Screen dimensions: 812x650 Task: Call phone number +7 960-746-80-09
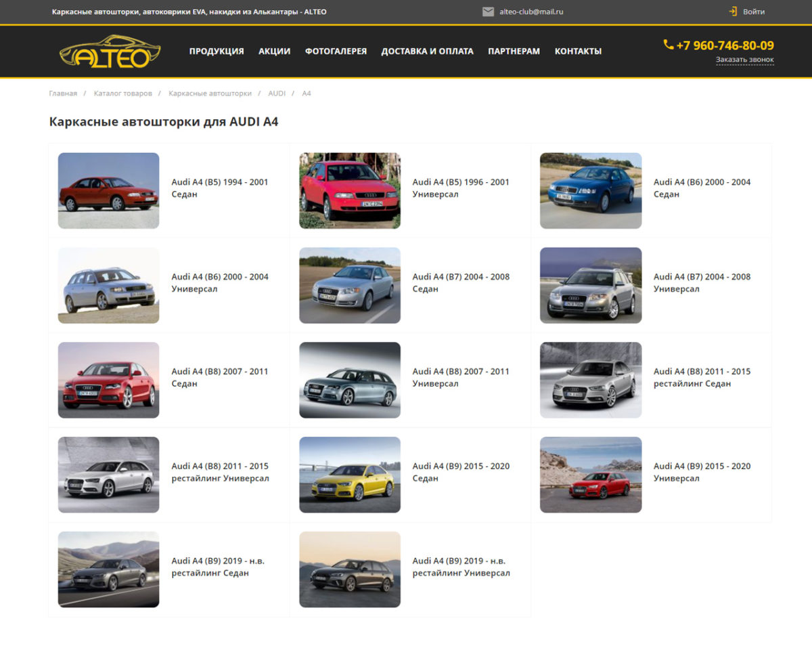tap(725, 45)
